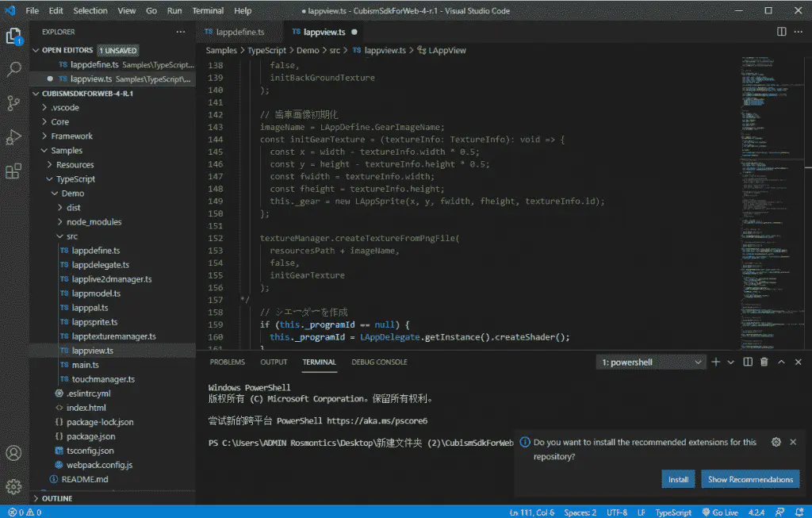The height and width of the screenshot is (518, 812).
Task: Click UTF-8 encoding in status bar
Action: 617,512
